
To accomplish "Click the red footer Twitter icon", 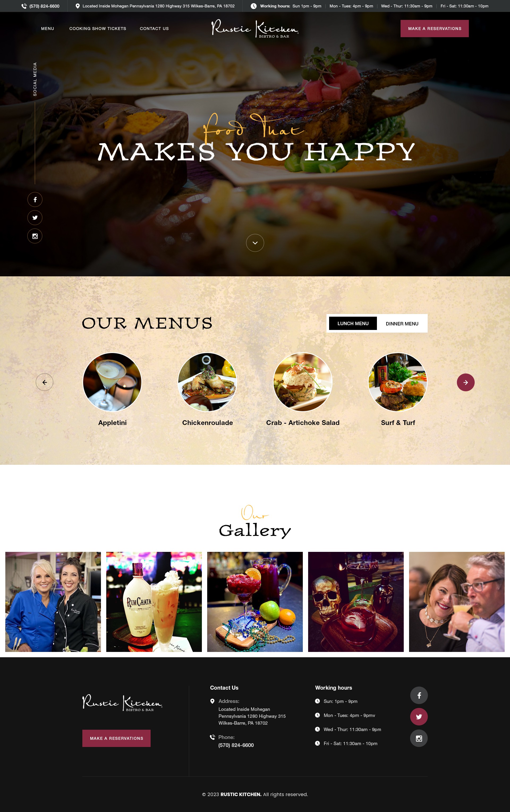I will click(x=419, y=717).
